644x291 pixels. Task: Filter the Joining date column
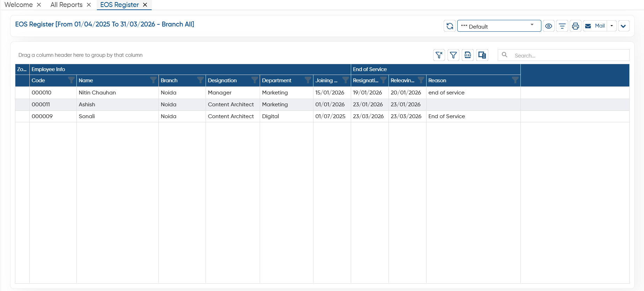pyautogui.click(x=346, y=80)
